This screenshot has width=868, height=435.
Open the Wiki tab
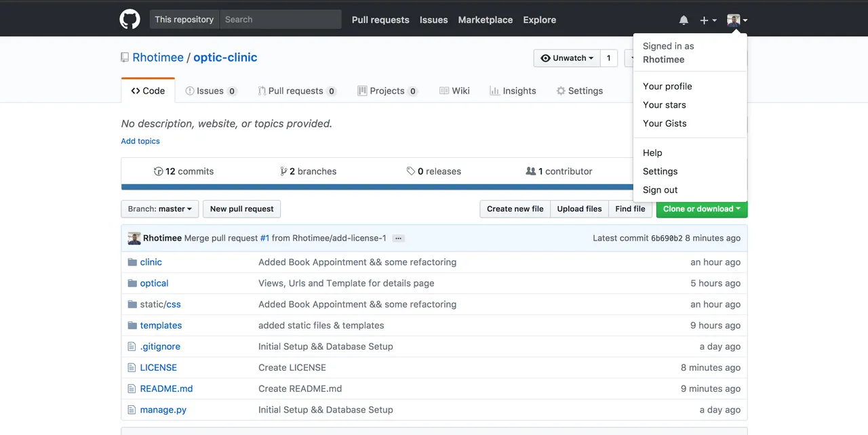(454, 91)
